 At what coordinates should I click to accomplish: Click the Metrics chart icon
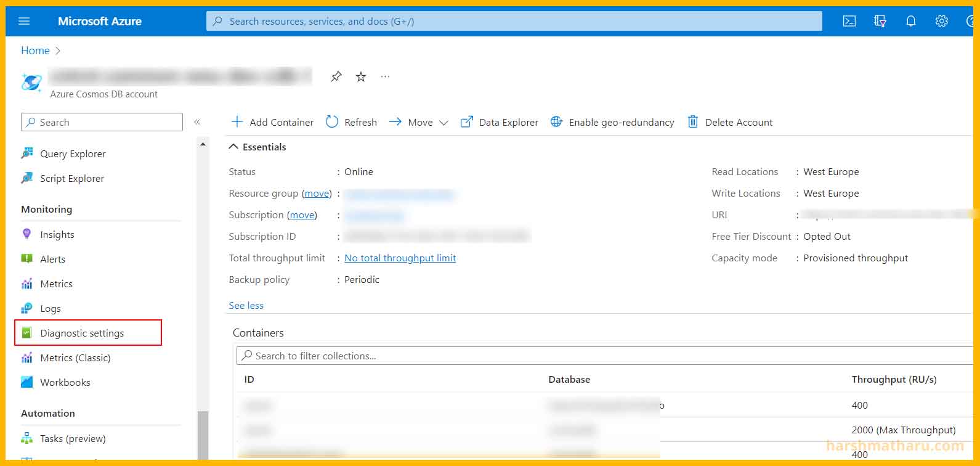[26, 284]
